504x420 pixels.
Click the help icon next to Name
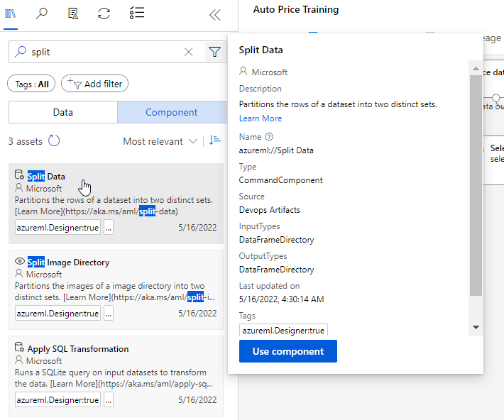[269, 137]
